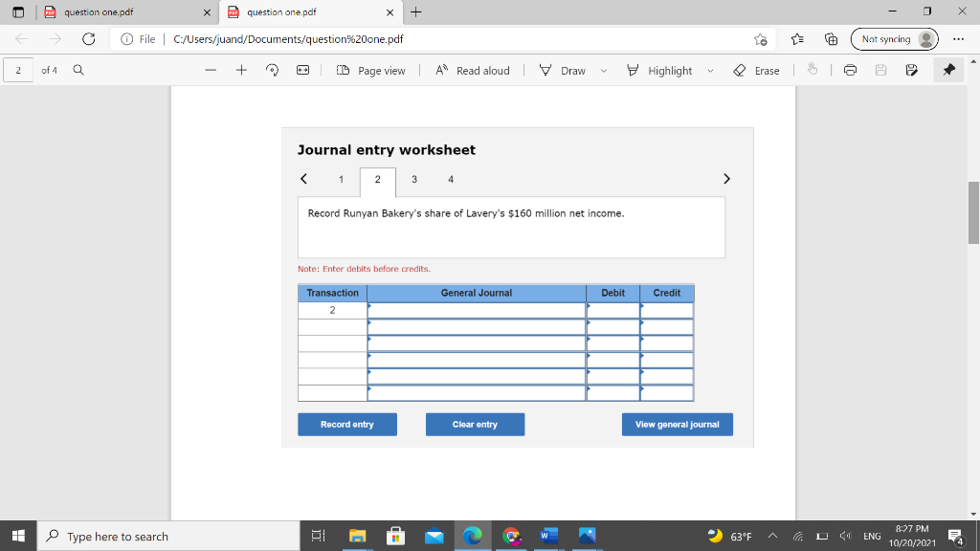Add this page to favorites star icon
This screenshot has width=980, height=551.
pos(760,39)
